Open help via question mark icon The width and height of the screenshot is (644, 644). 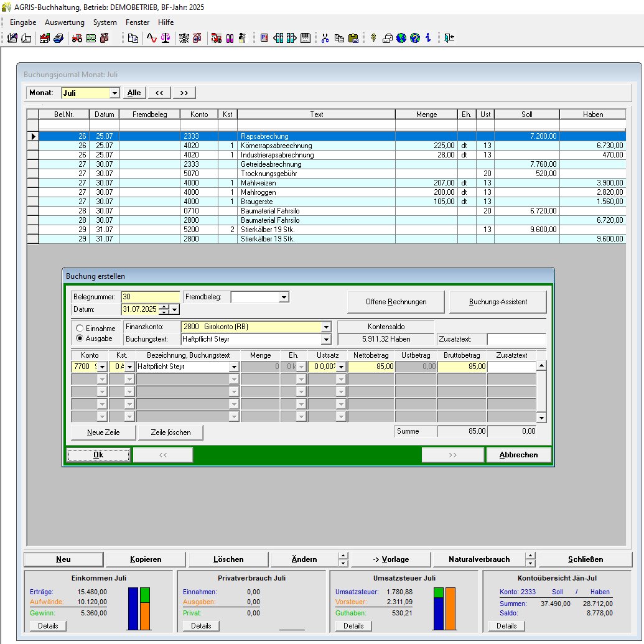415,38
